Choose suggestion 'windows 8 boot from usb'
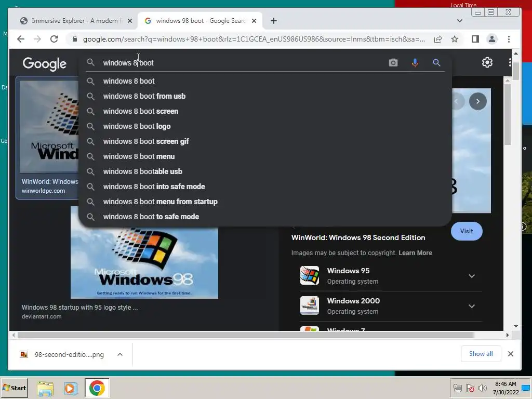Image resolution: width=532 pixels, height=399 pixels. (x=264, y=96)
